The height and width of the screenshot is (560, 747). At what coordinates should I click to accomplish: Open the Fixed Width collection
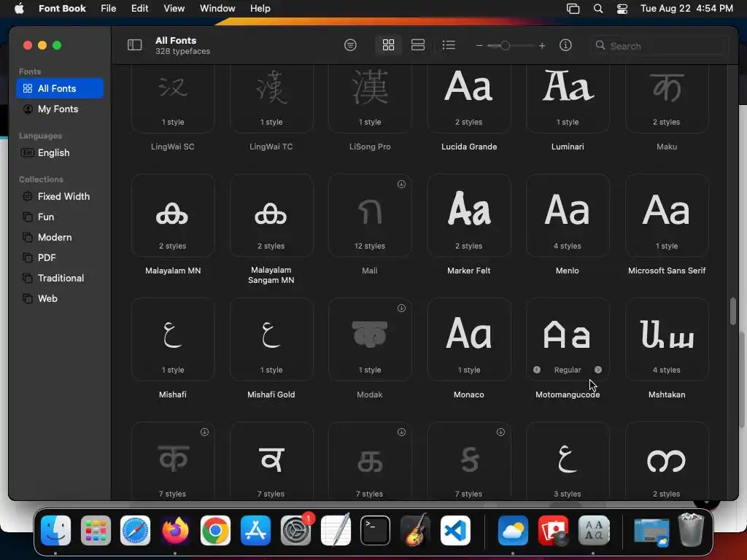pos(60,197)
